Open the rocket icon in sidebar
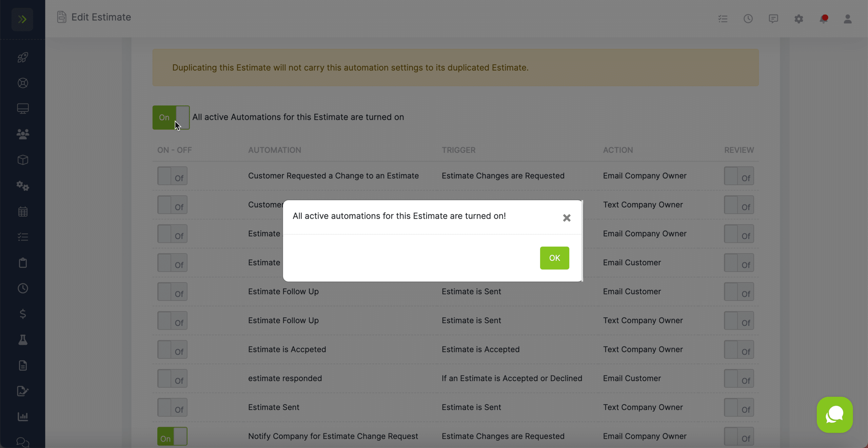This screenshot has height=448, width=868. 23,57
